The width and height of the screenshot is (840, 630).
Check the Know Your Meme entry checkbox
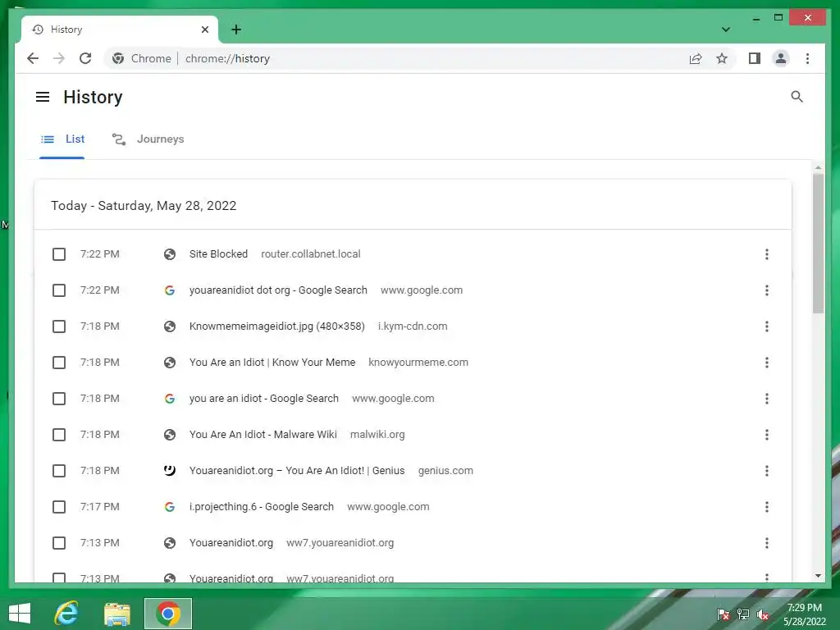[x=59, y=363]
